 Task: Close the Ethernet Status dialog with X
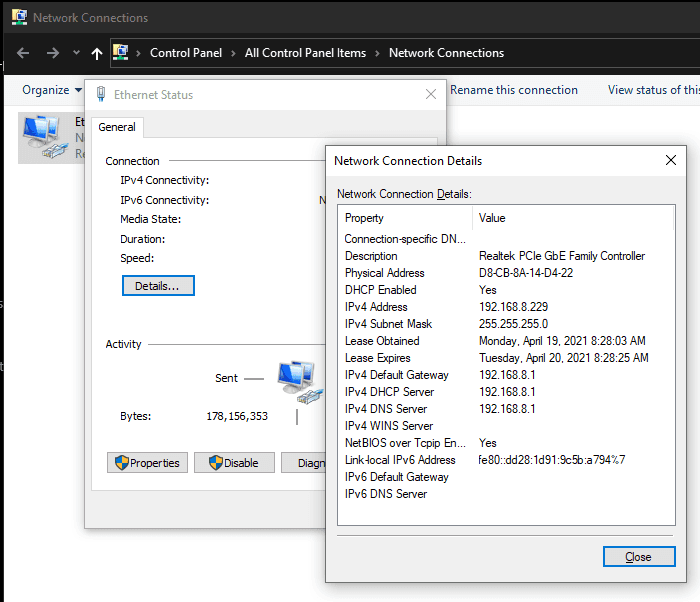click(x=431, y=95)
